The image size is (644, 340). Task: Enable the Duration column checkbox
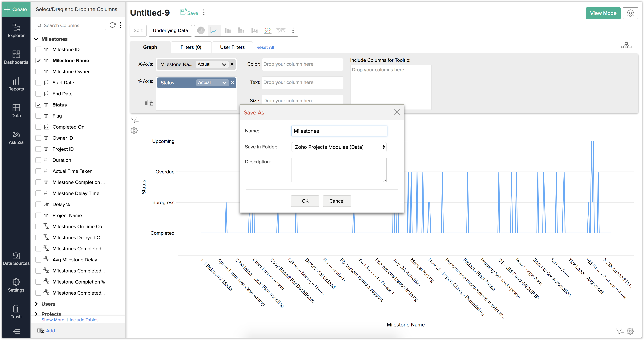click(x=38, y=160)
